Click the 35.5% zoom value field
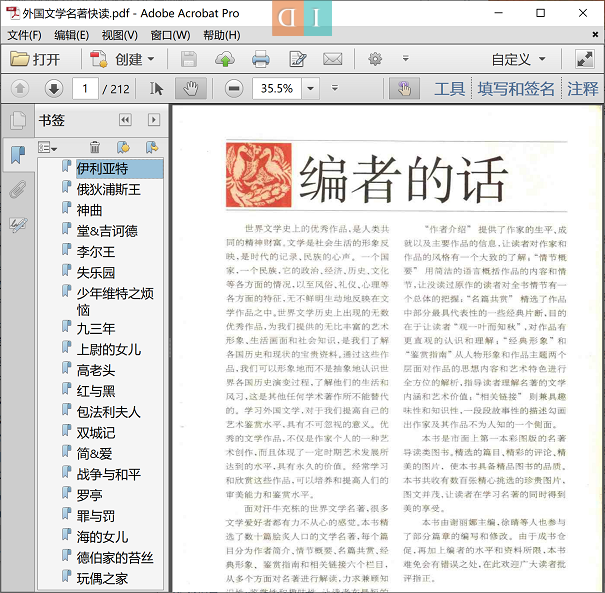The image size is (605, 593). [x=277, y=89]
